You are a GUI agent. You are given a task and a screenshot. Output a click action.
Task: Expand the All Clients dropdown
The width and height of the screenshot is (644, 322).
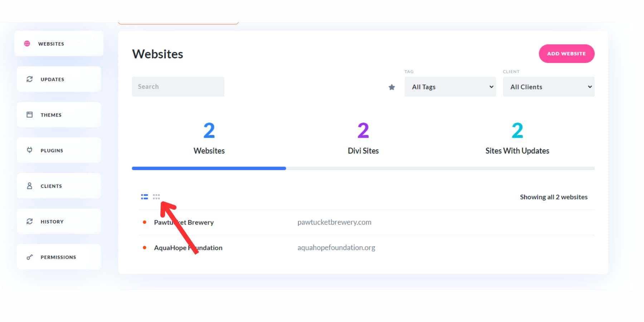tap(548, 87)
